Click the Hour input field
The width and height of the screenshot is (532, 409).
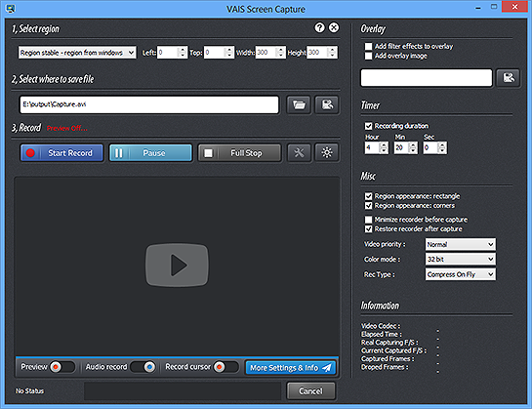(372, 147)
